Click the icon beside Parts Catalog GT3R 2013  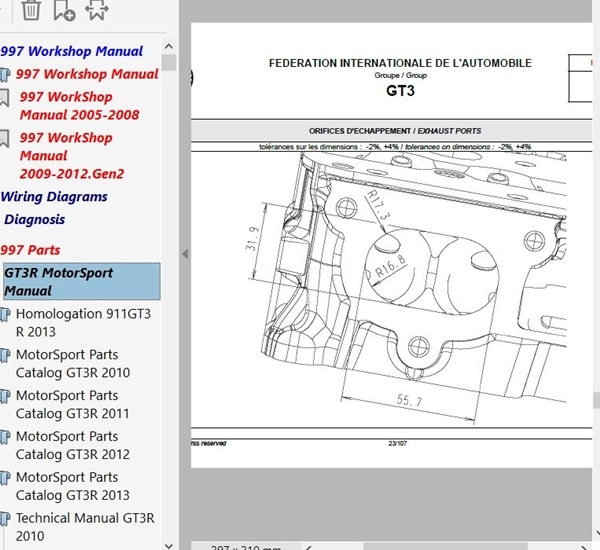[x=5, y=478]
